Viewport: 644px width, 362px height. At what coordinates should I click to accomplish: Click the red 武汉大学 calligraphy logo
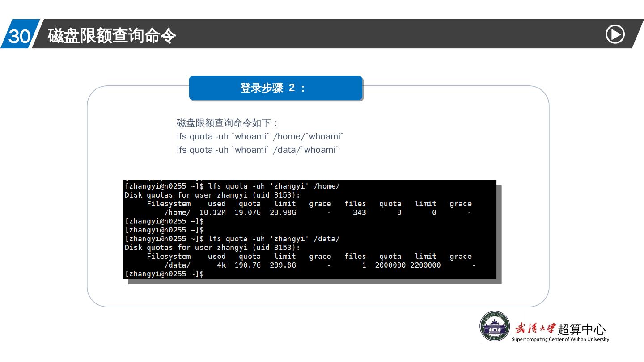pyautogui.click(x=535, y=328)
